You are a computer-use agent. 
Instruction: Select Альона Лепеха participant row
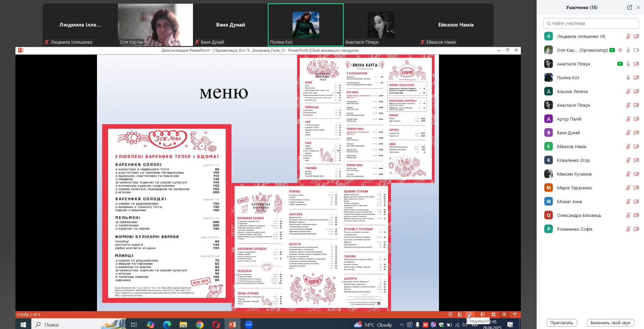pyautogui.click(x=591, y=91)
